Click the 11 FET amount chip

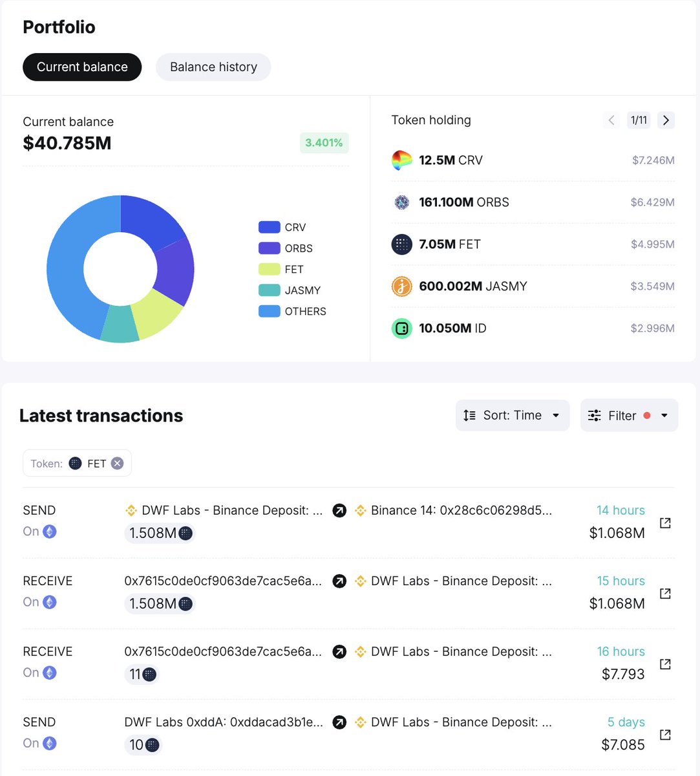(x=142, y=674)
